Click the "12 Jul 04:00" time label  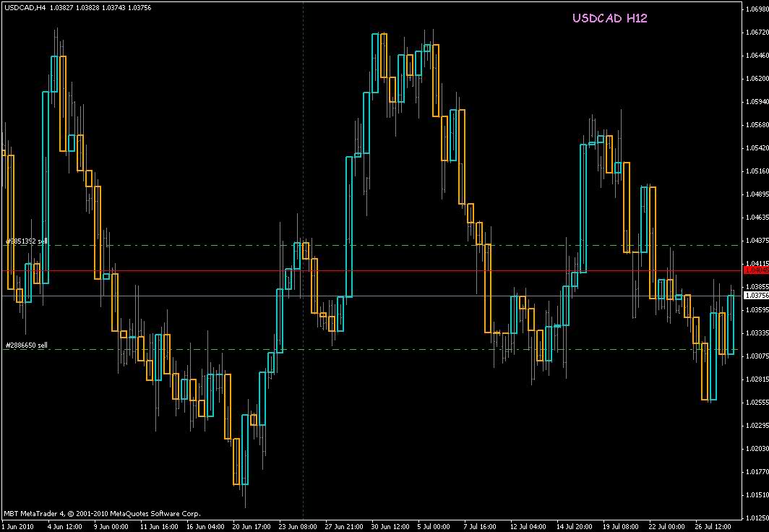coord(529,527)
